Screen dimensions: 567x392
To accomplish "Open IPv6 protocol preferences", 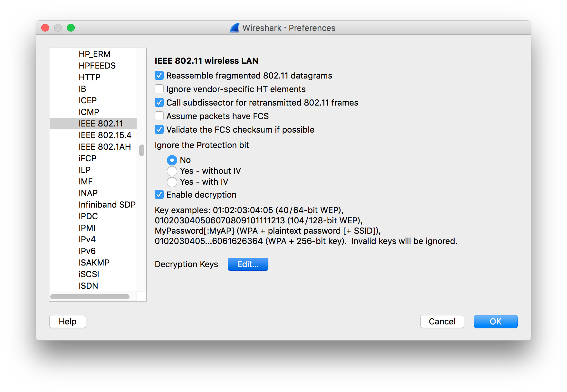I will pos(93,251).
